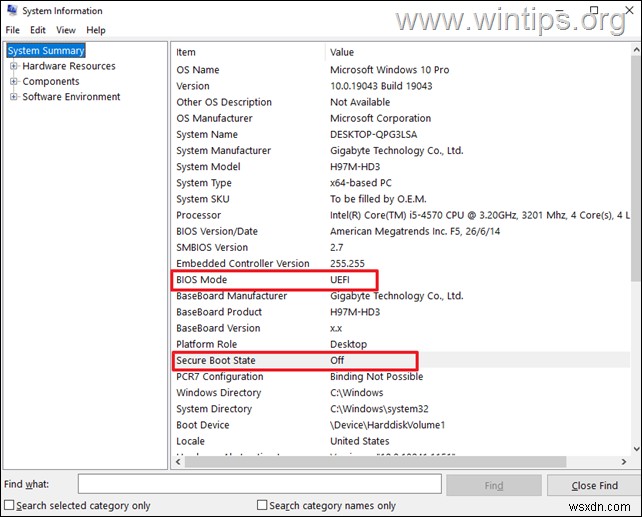
Task: Select the BaseBoard Manufacturer row
Action: [401, 296]
